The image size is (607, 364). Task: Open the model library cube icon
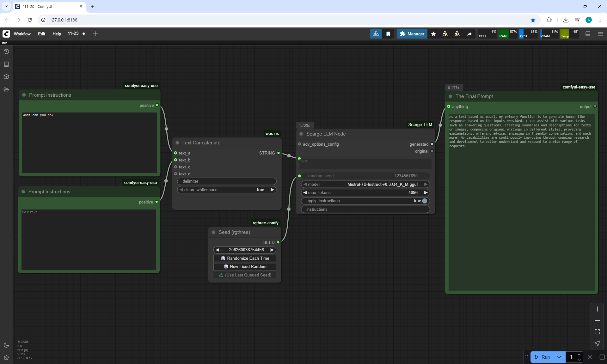pos(6,77)
